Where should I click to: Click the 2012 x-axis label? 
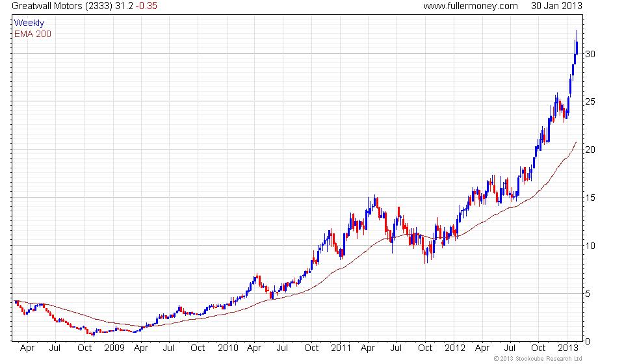tap(454, 348)
